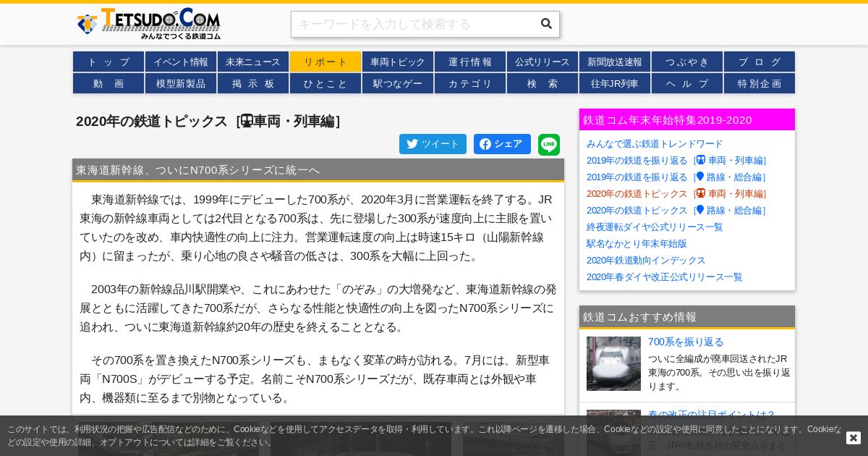The image size is (868, 456).
Task: Open 2019年の鉄道を振り返る 車両・列車編 link
Action: point(676,160)
